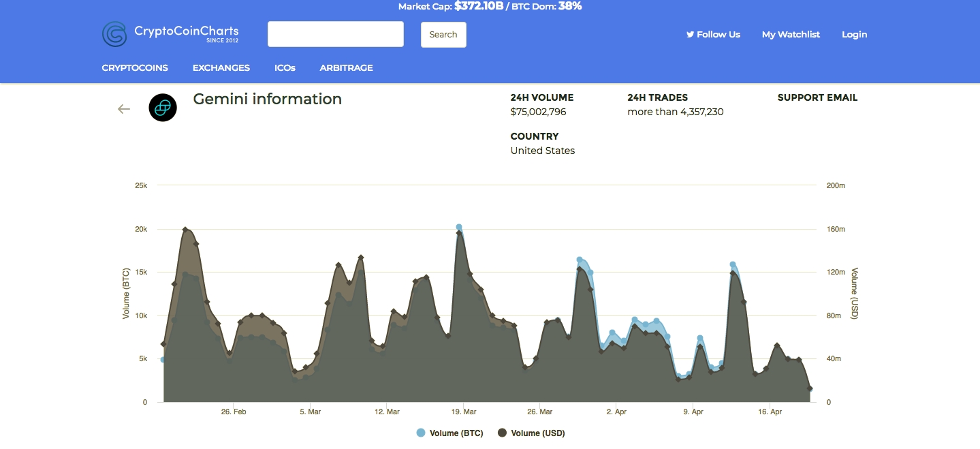Toggle Volume (BTC) series in legend
Viewport: 980px width, 449px height.
click(x=449, y=433)
